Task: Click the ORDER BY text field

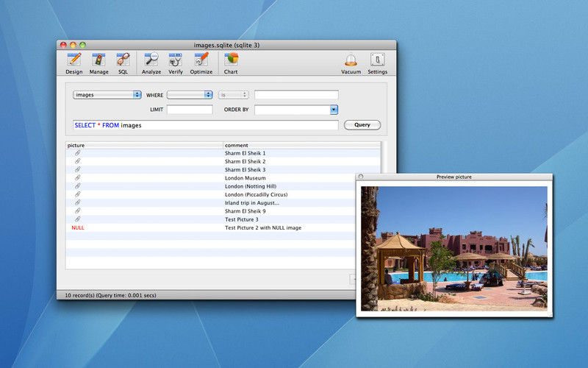Action: pos(292,110)
